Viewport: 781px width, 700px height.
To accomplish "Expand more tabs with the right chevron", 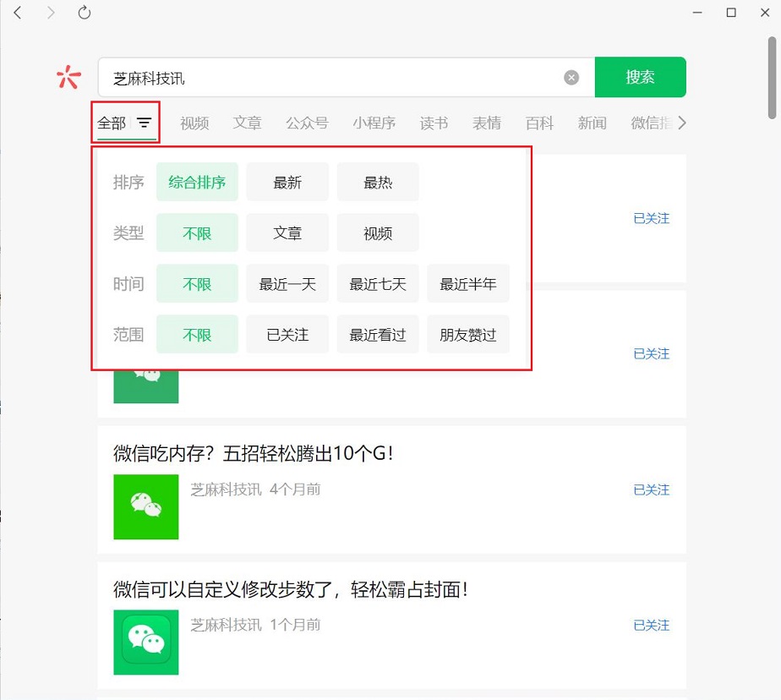I will tap(682, 123).
